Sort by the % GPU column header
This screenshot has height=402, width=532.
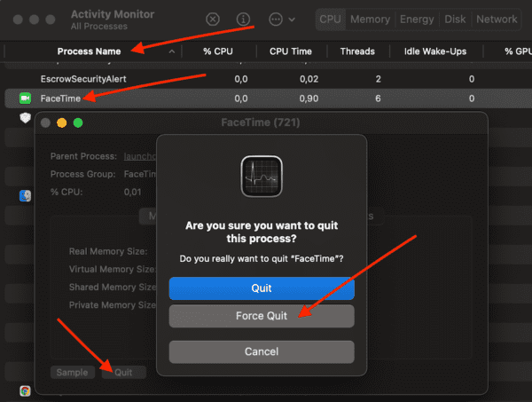(x=518, y=51)
